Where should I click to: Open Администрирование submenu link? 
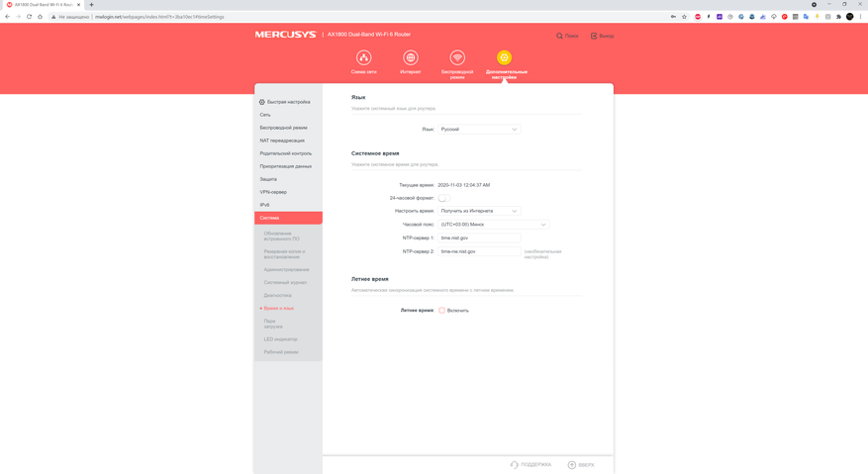(286, 269)
